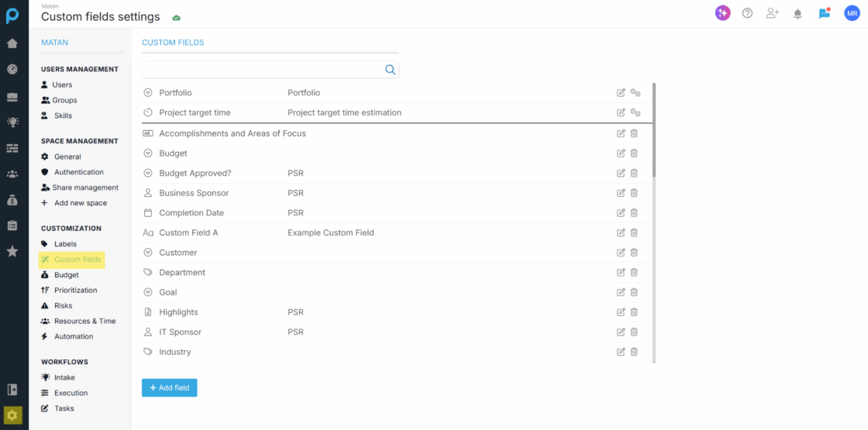Delete the Completion Date custom field
Viewport: 868px width, 430px height.
click(634, 213)
